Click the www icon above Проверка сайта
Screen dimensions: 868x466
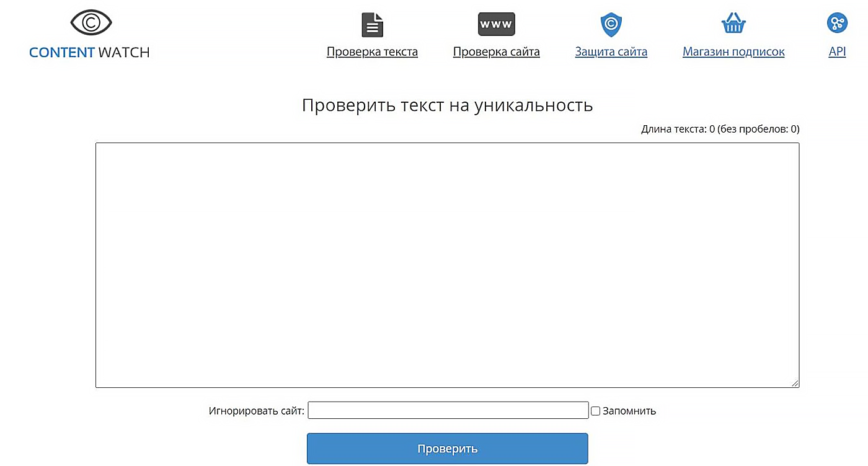pos(497,24)
